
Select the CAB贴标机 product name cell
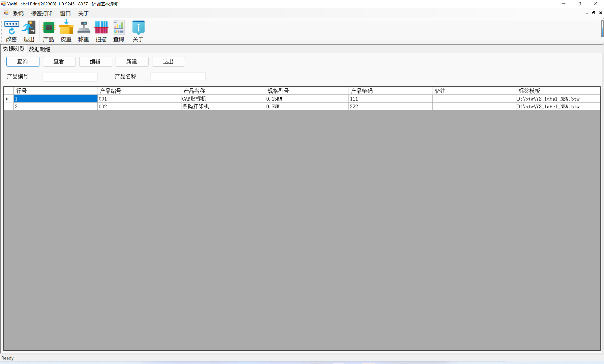pos(223,99)
